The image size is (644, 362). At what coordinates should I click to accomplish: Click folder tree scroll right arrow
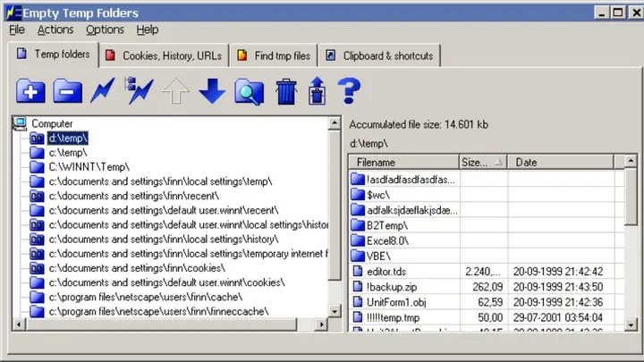pos(322,324)
